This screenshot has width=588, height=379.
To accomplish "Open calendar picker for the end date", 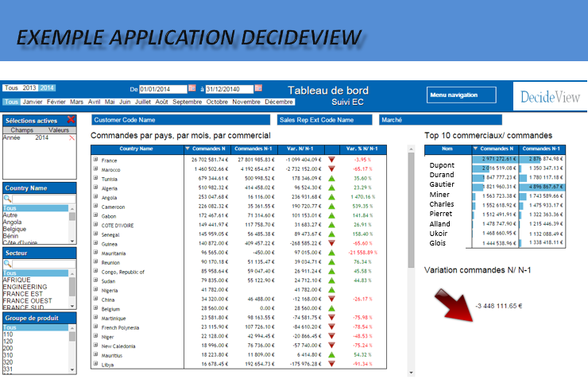I will pyautogui.click(x=258, y=88).
